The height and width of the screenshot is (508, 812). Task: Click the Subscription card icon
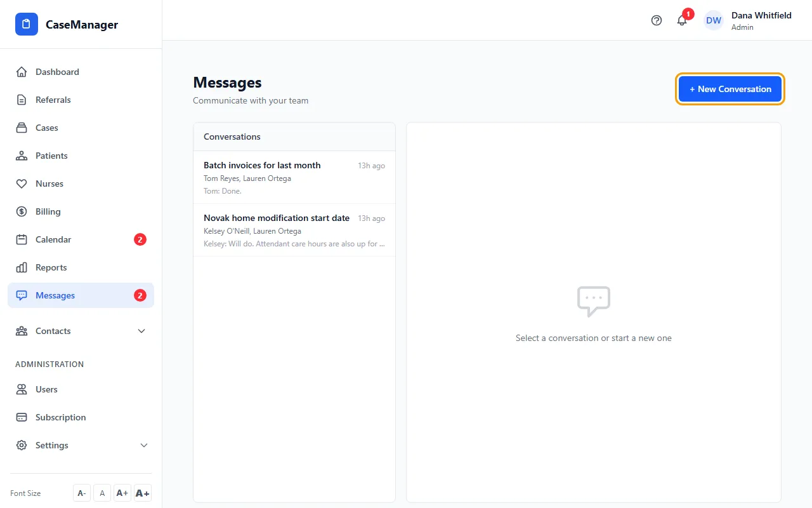22,417
